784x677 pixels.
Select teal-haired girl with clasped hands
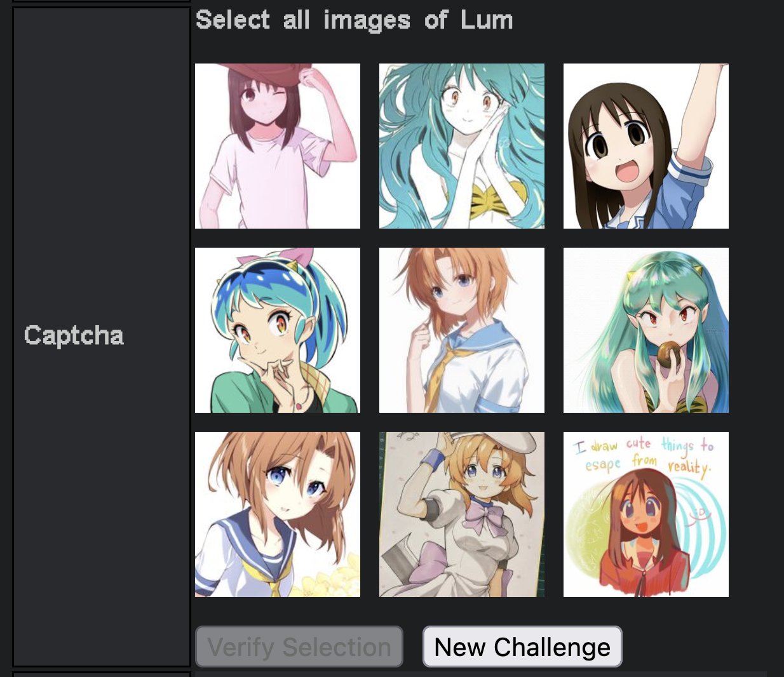[x=462, y=146]
